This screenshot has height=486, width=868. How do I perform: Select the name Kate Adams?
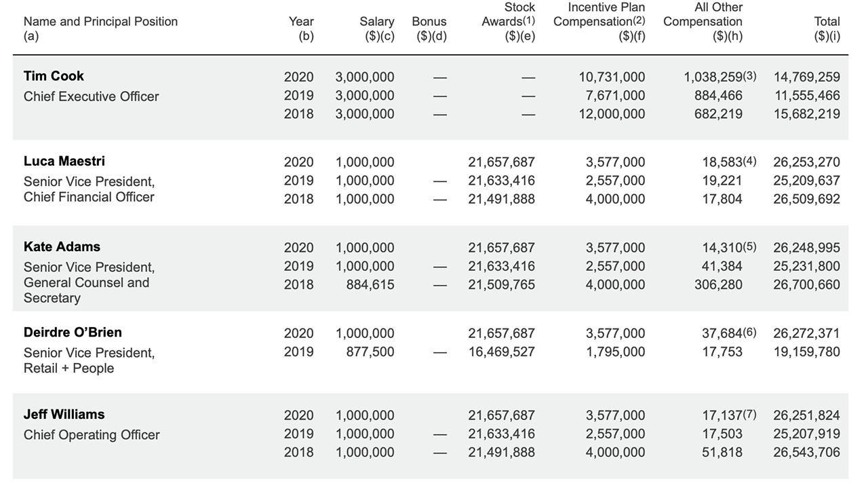62,247
